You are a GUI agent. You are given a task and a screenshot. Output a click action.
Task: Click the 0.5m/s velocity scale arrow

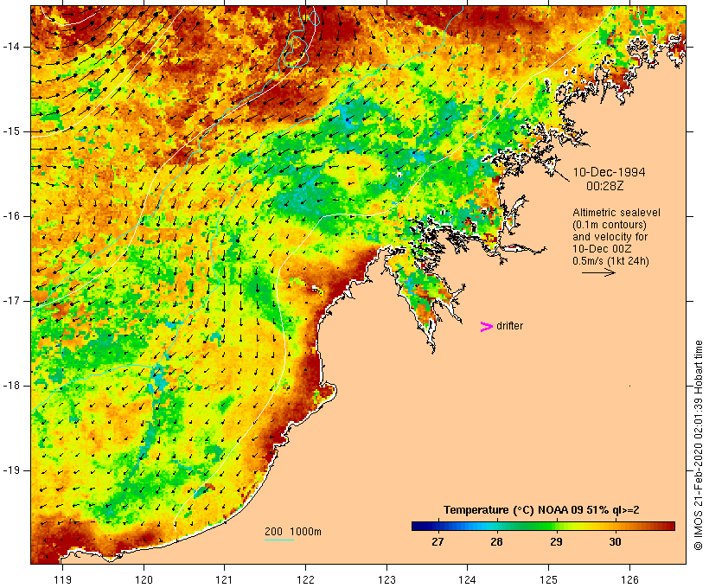(598, 272)
